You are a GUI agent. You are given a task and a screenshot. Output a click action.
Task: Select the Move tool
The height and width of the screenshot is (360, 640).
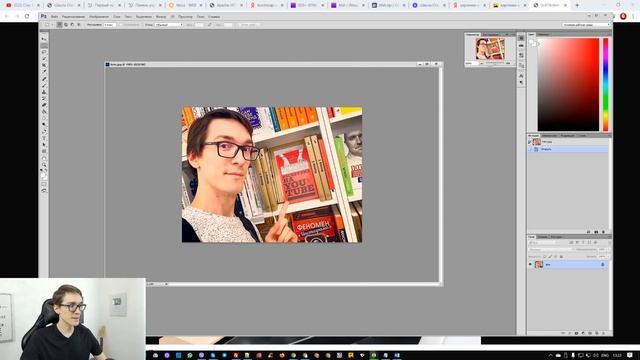tap(44, 39)
